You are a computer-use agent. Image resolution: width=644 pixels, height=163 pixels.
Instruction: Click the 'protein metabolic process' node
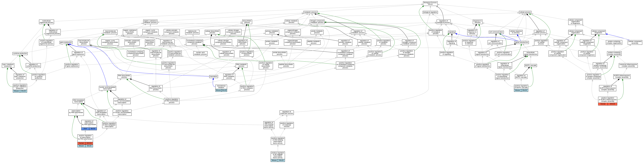coord(272,42)
